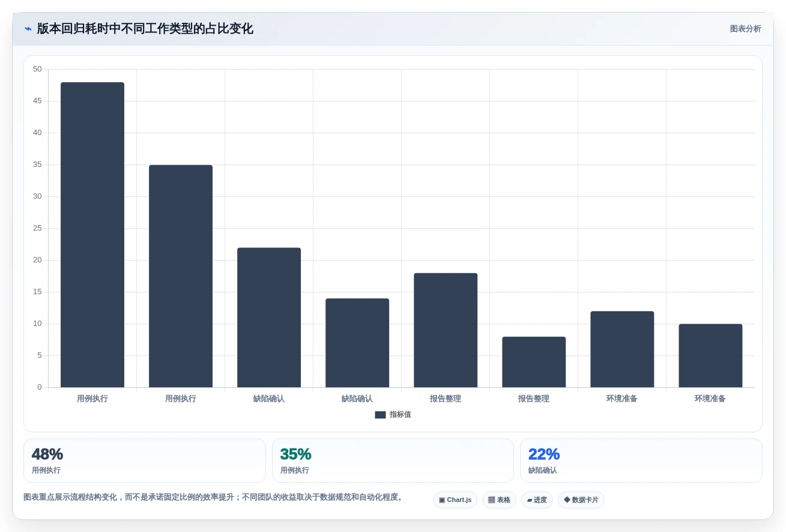Open the 48% 用例执行 stat card

(145, 461)
